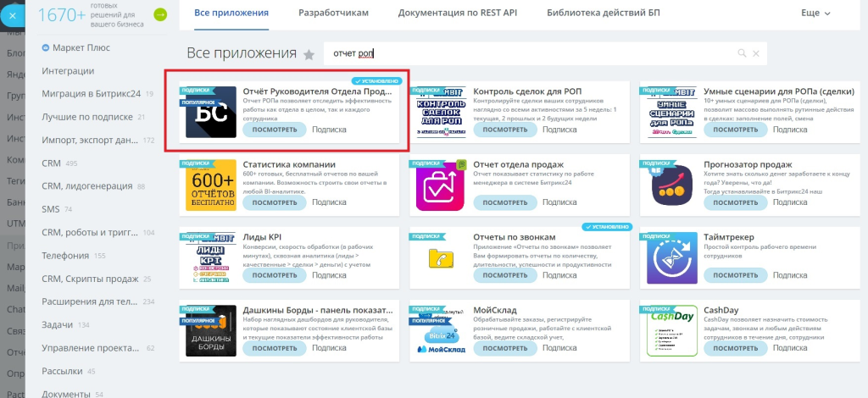Open the 'Умные сценарии для РОПа' app icon
The height and width of the screenshot is (398, 868).
(x=671, y=113)
